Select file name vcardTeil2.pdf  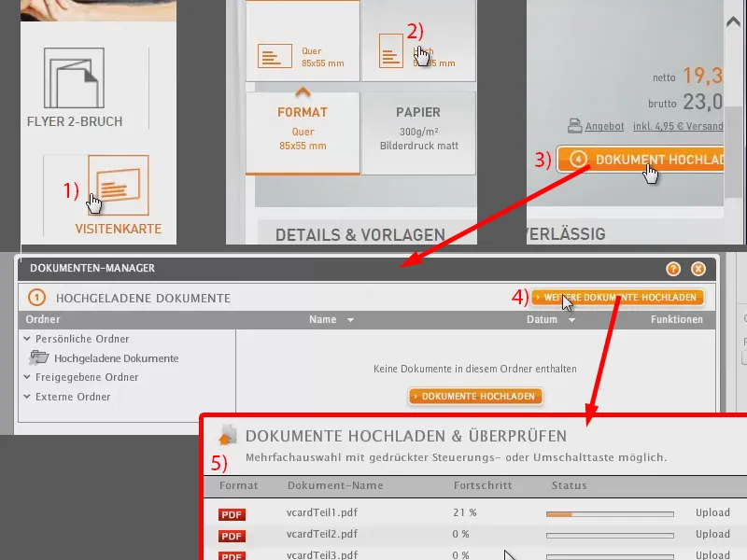(322, 534)
